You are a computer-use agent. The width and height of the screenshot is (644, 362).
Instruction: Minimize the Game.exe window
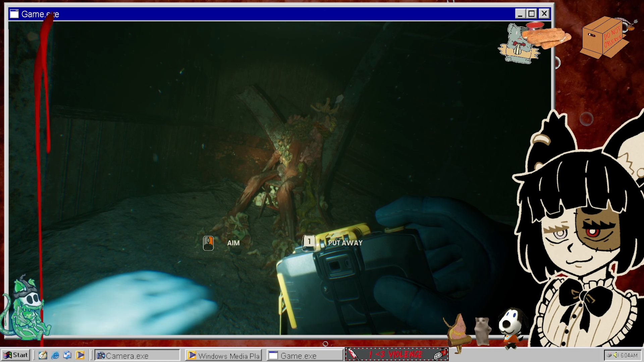520,14
